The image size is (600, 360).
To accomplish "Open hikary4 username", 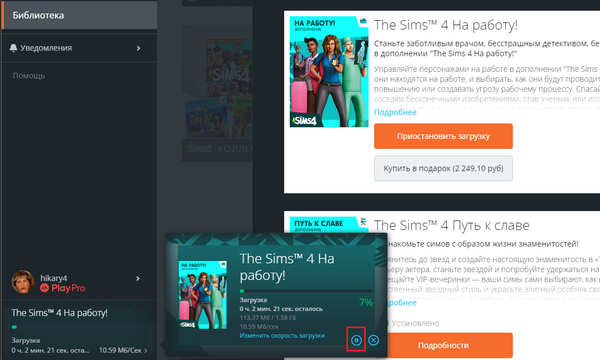I will coord(54,278).
